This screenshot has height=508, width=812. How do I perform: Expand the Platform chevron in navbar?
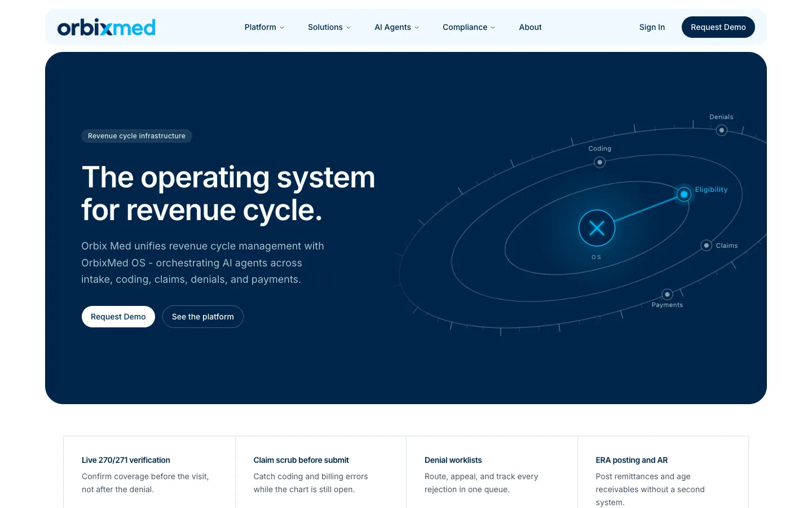(282, 28)
